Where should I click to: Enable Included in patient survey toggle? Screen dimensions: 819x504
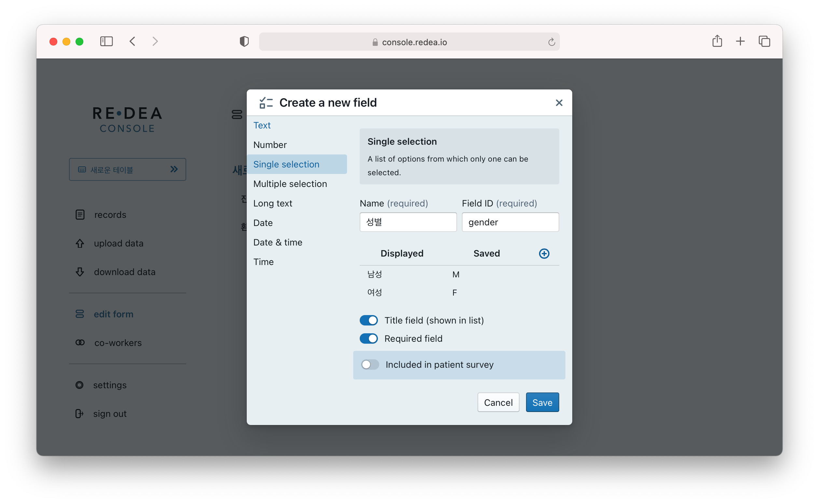pyautogui.click(x=370, y=365)
